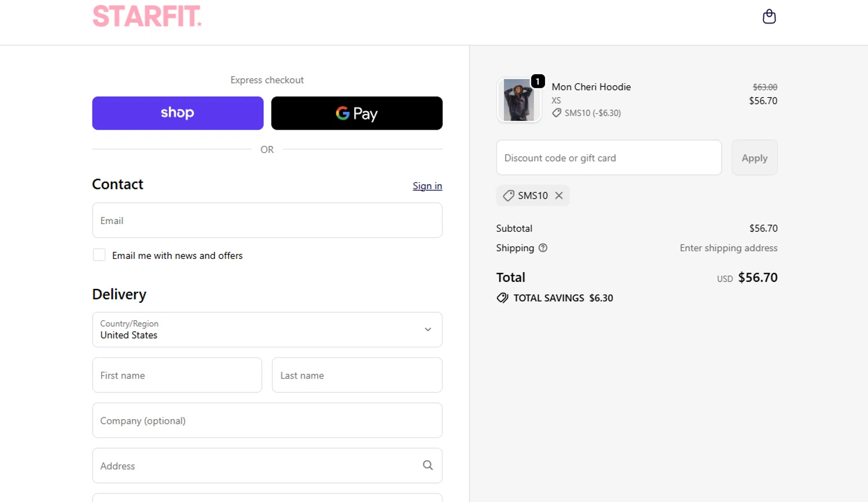The height and width of the screenshot is (502, 868).
Task: Focus the Discount code or gift card field
Action: (609, 157)
